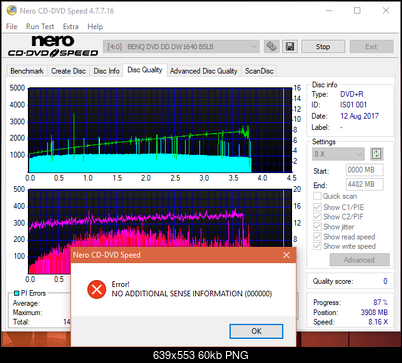The width and height of the screenshot is (402, 363).
Task: Maximize the Nero CD-DVD Speed window
Action: point(357,11)
